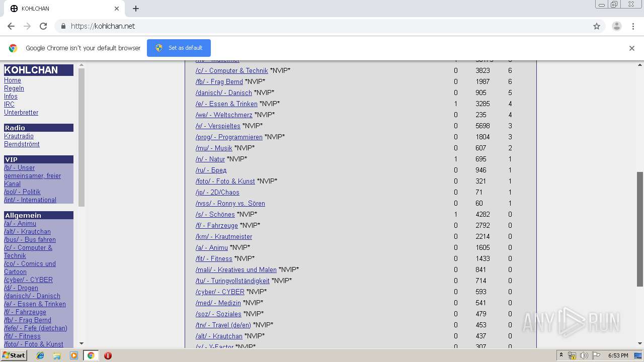Screen dimensions: 644x362
Task: Open /n/ - Natur board
Action: (210, 159)
